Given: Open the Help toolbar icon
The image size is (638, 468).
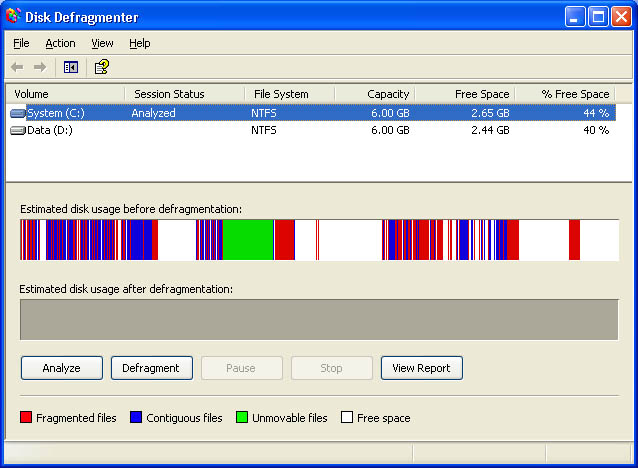Looking at the screenshot, I should (x=102, y=67).
